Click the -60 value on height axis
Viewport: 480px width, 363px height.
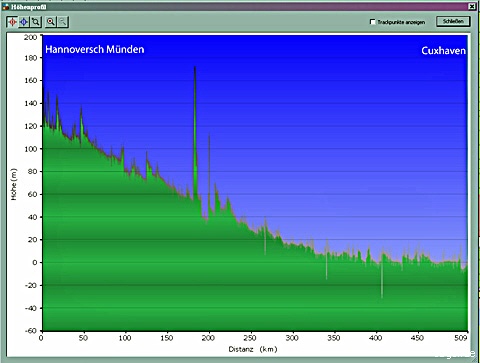(31, 331)
